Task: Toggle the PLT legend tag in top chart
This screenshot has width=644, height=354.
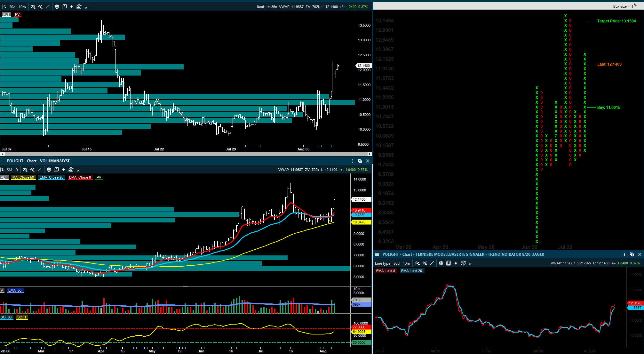Action: click(x=6, y=14)
